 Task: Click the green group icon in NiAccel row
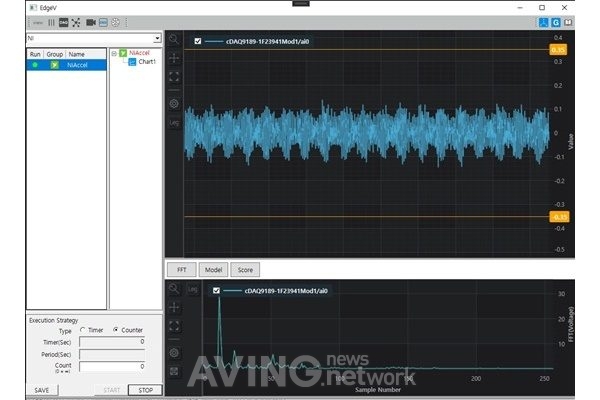click(x=55, y=65)
